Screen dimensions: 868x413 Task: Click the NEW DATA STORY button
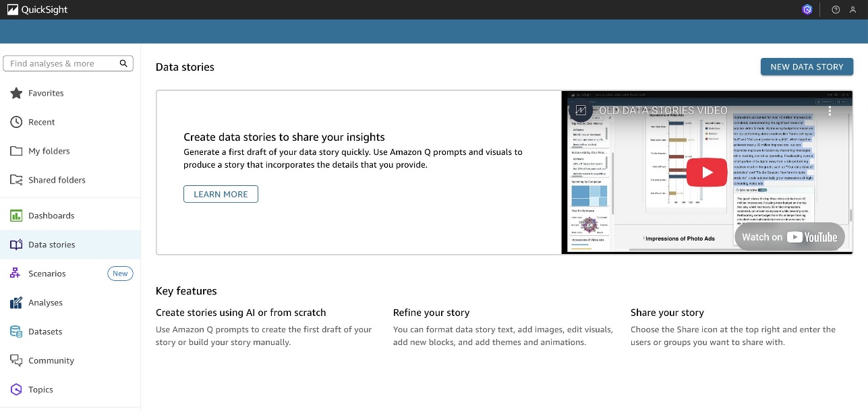click(x=807, y=67)
